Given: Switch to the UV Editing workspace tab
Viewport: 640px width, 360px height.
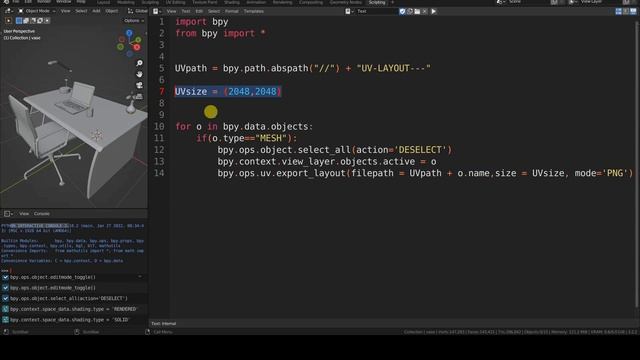Looking at the screenshot, I should click(175, 2).
